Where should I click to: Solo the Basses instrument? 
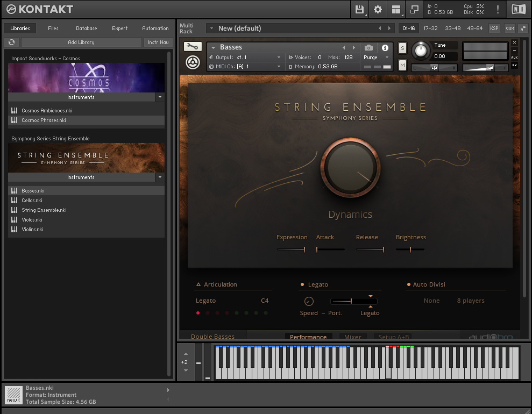[402, 48]
